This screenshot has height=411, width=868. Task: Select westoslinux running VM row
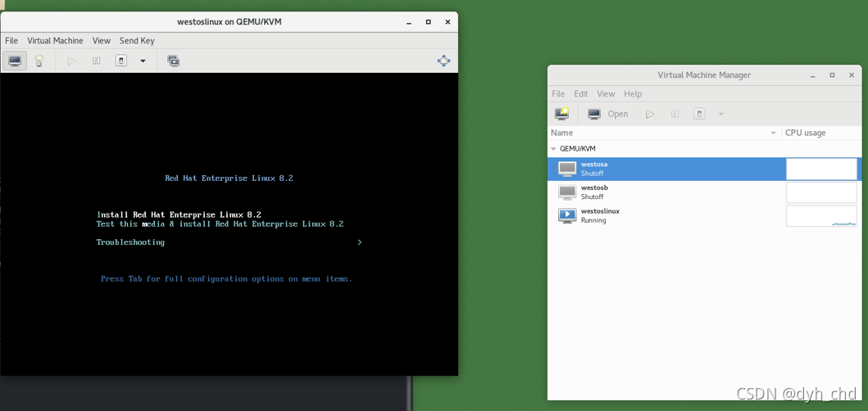coord(705,215)
